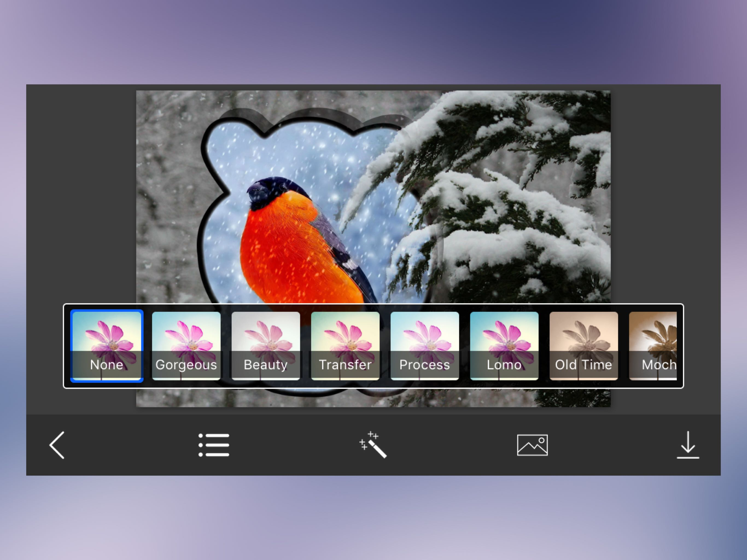Pick the Process filter thumbnail

(424, 346)
